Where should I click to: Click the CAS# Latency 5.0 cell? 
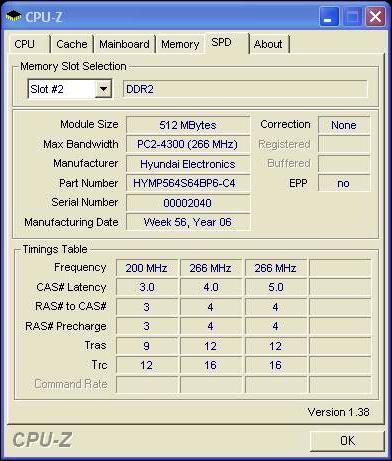[x=276, y=287]
